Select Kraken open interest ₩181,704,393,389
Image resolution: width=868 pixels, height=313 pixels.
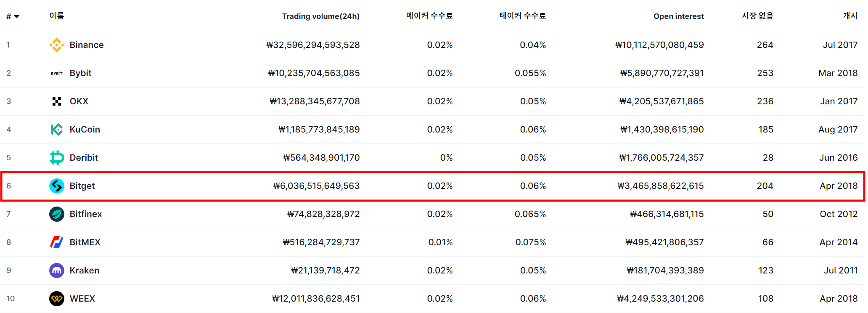[665, 271]
